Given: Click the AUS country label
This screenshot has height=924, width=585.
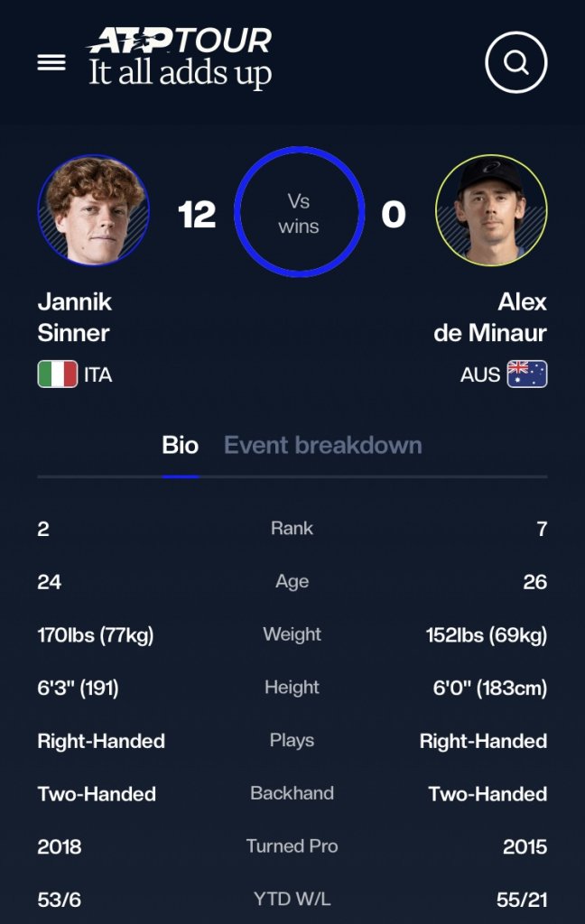Looking at the screenshot, I should [480, 375].
